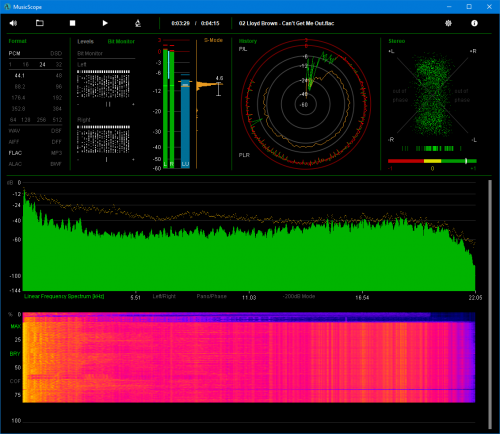Viewport: 500px width, 434px height.
Task: Start playback with the play button
Action: coord(105,23)
